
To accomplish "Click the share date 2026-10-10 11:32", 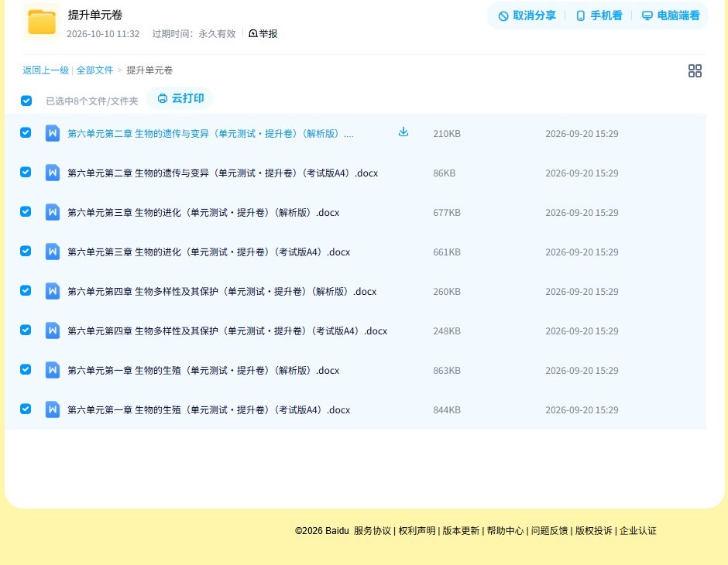I will [x=103, y=34].
